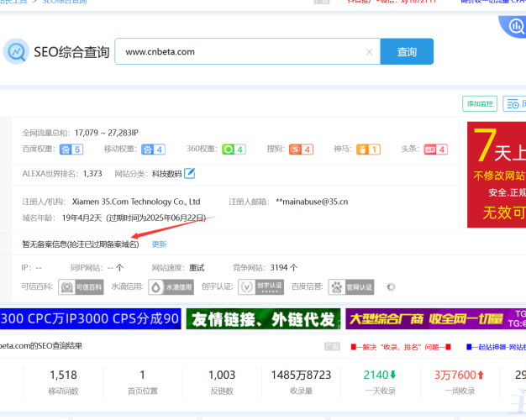The height and width of the screenshot is (420, 526).
Task: Click the 更新 link for 备案 info
Action: 159,244
